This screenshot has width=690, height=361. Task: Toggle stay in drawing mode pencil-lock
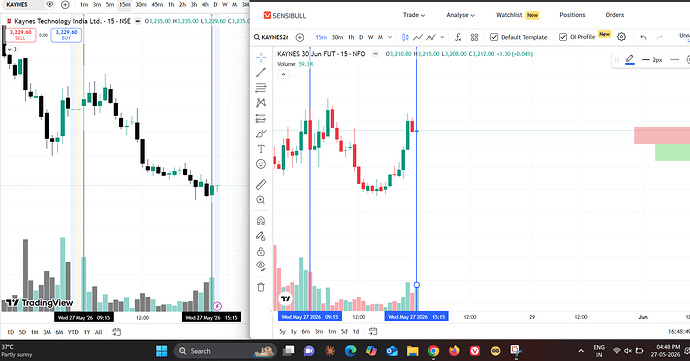tap(261, 236)
